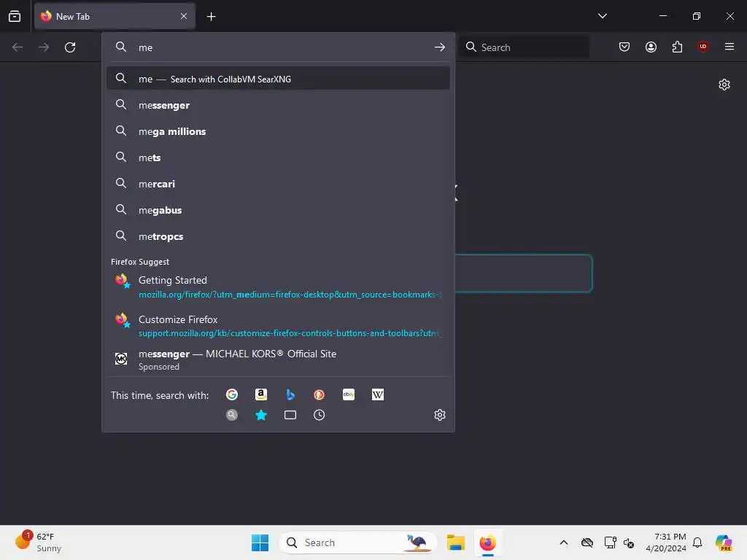Search this time with eBay
The height and width of the screenshot is (560, 747).
coord(349,394)
